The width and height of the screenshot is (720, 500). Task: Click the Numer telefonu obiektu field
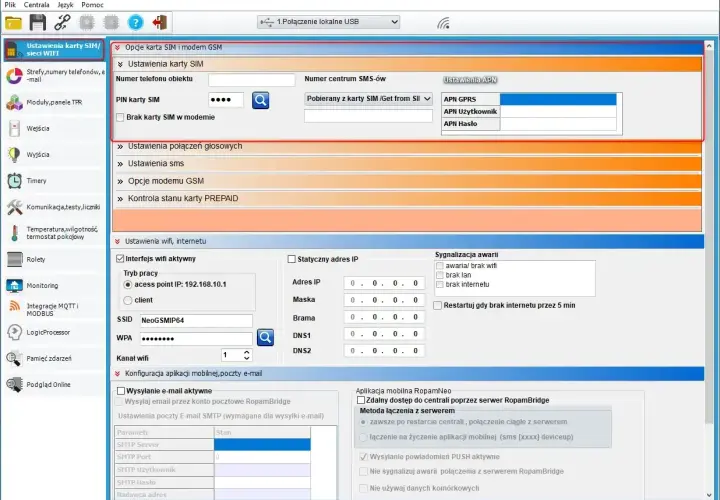pyautogui.click(x=252, y=79)
